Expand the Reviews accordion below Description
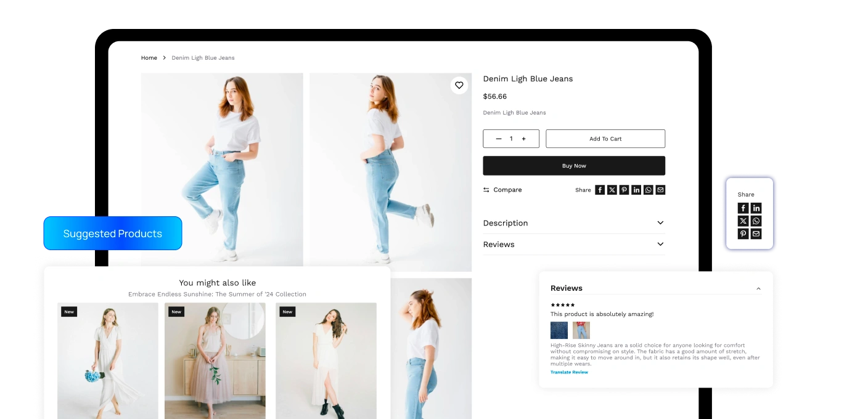 point(574,245)
